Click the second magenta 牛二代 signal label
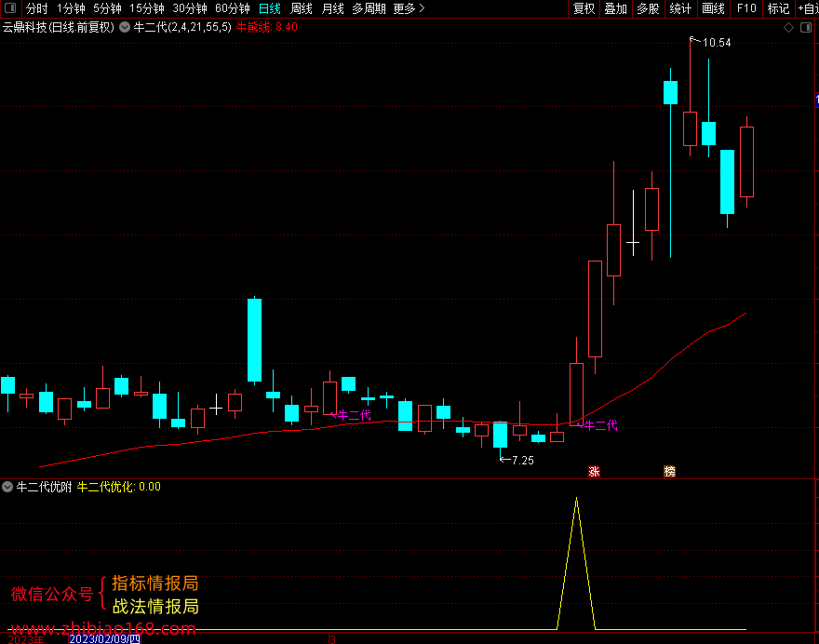 click(600, 425)
